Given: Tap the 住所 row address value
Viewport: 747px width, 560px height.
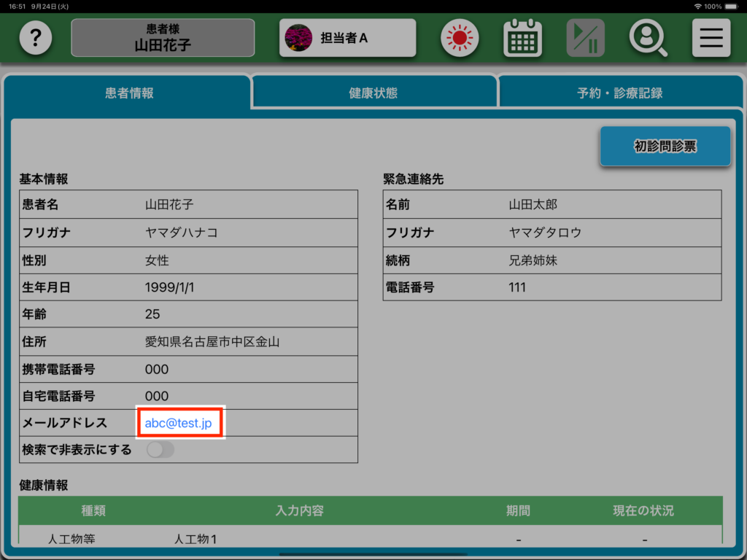Looking at the screenshot, I should coord(212,341).
